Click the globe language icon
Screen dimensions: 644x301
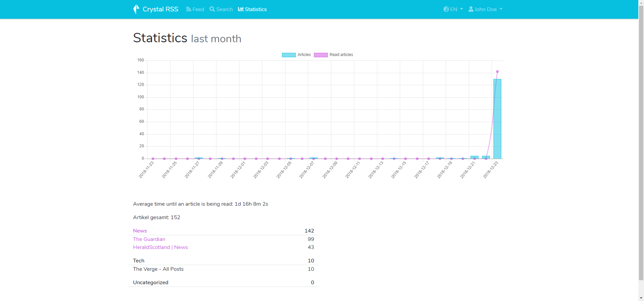click(x=446, y=9)
